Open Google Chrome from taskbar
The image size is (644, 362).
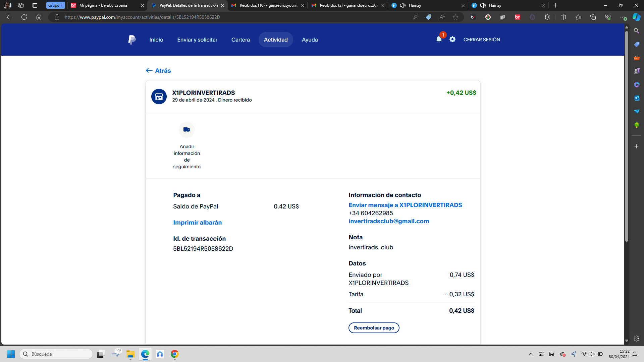coord(174,354)
